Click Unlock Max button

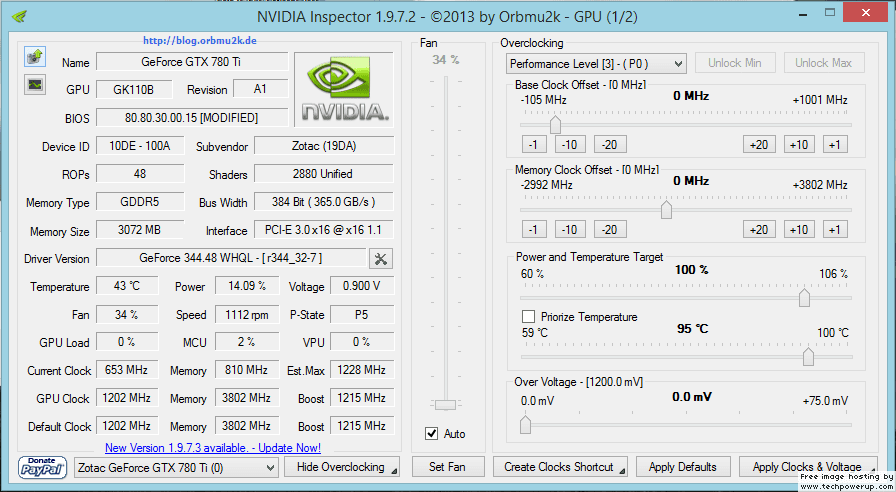pyautogui.click(x=823, y=63)
